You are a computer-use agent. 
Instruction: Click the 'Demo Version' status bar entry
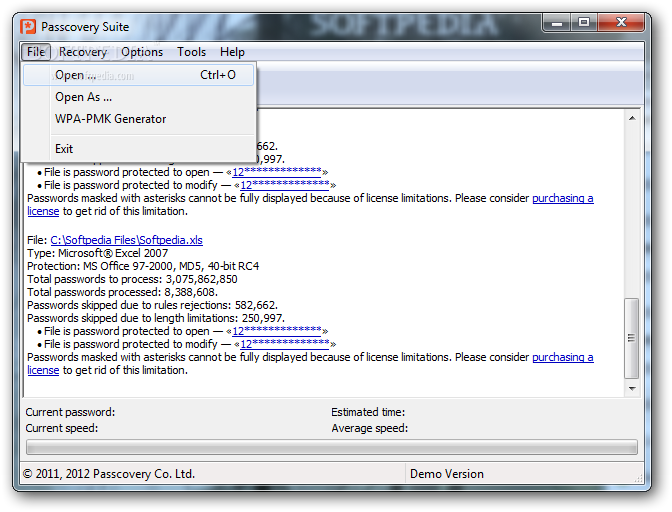point(447,474)
